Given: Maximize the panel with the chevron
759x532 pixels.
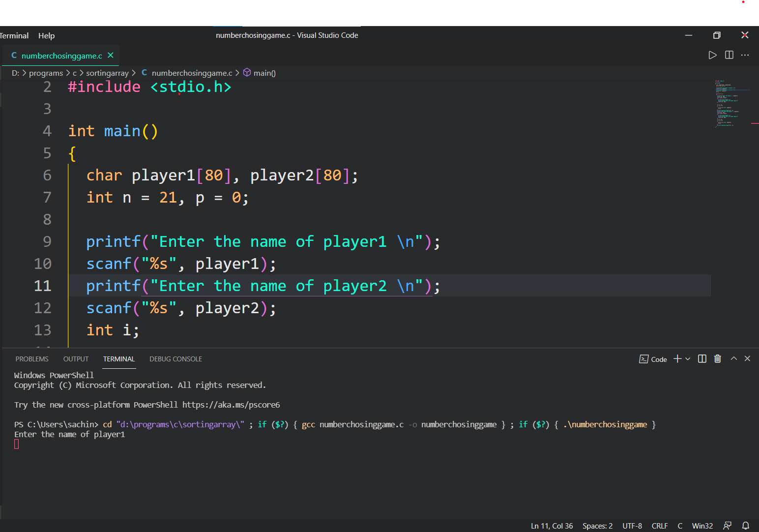Looking at the screenshot, I should (733, 359).
